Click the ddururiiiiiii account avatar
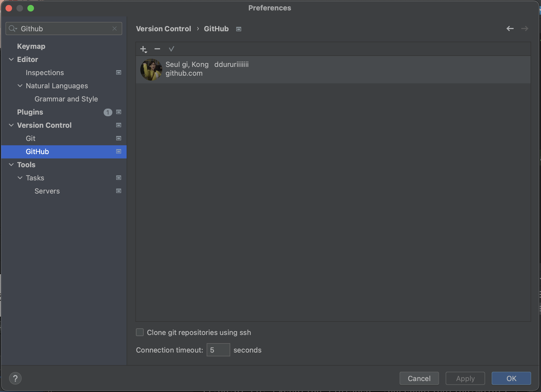This screenshot has height=392, width=541. 151,70
